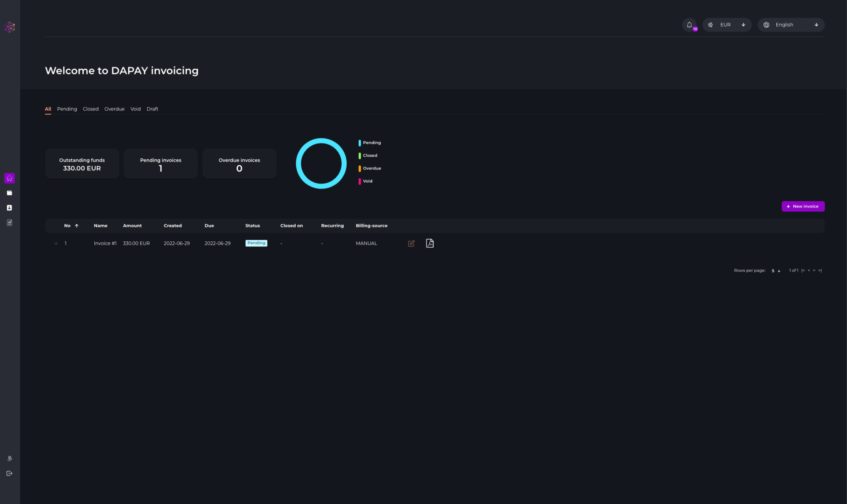Switch to the Draft tab
Viewport: 847px width, 504px height.
(152, 109)
